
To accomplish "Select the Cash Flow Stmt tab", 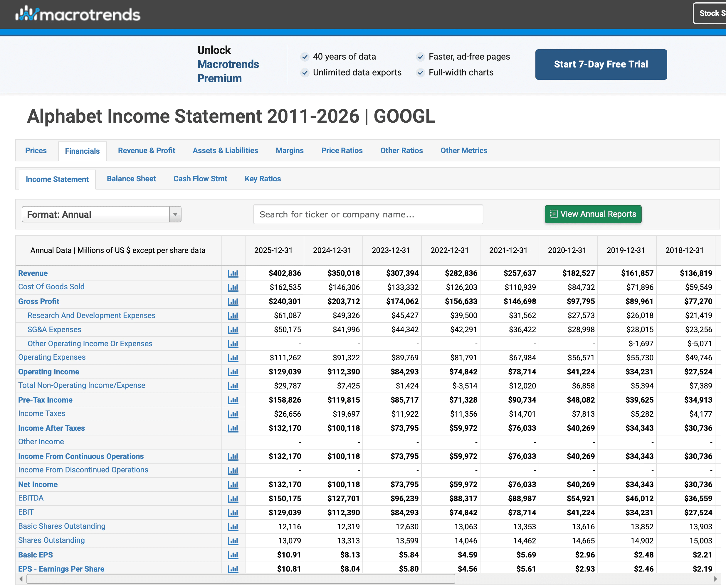I will (200, 179).
